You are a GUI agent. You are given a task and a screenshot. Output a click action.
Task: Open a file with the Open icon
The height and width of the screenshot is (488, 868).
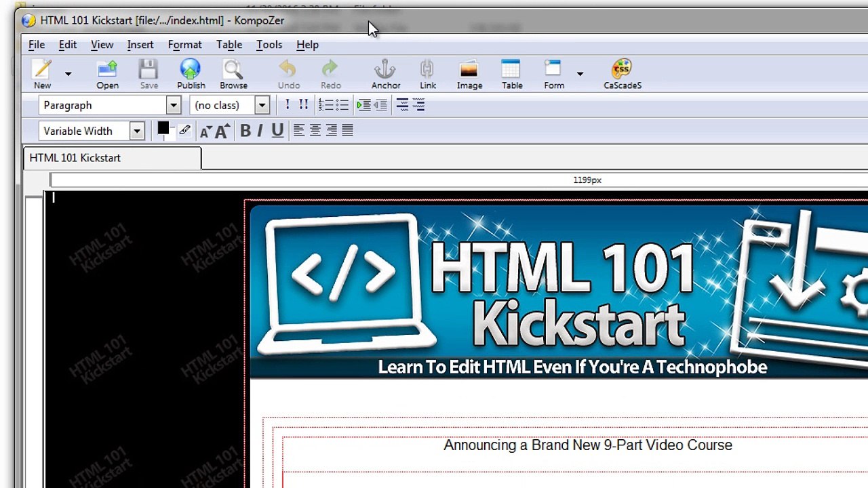(x=107, y=74)
